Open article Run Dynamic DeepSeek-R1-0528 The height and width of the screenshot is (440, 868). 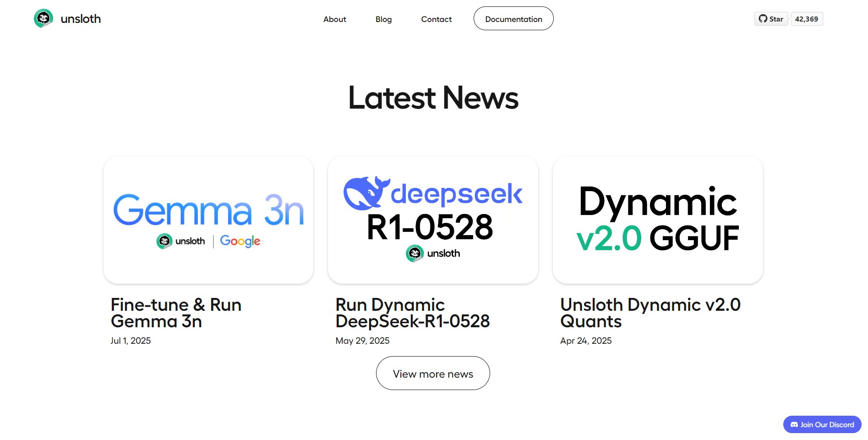[x=413, y=313]
